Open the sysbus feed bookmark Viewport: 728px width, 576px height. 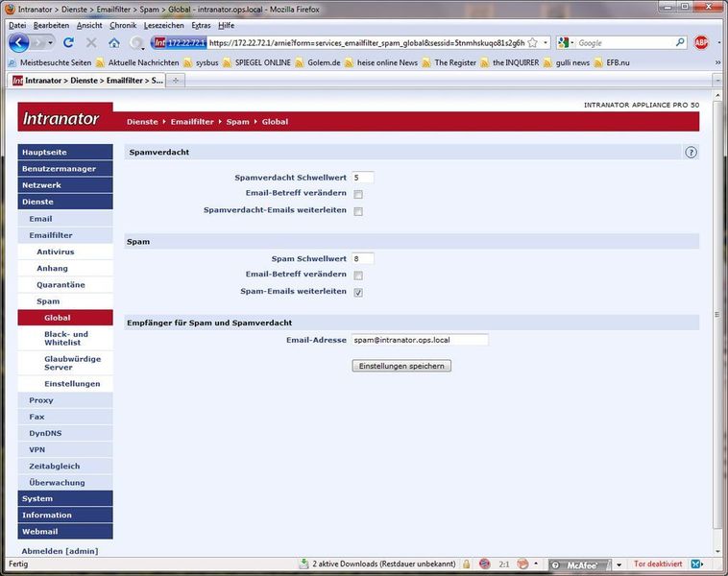[x=201, y=62]
